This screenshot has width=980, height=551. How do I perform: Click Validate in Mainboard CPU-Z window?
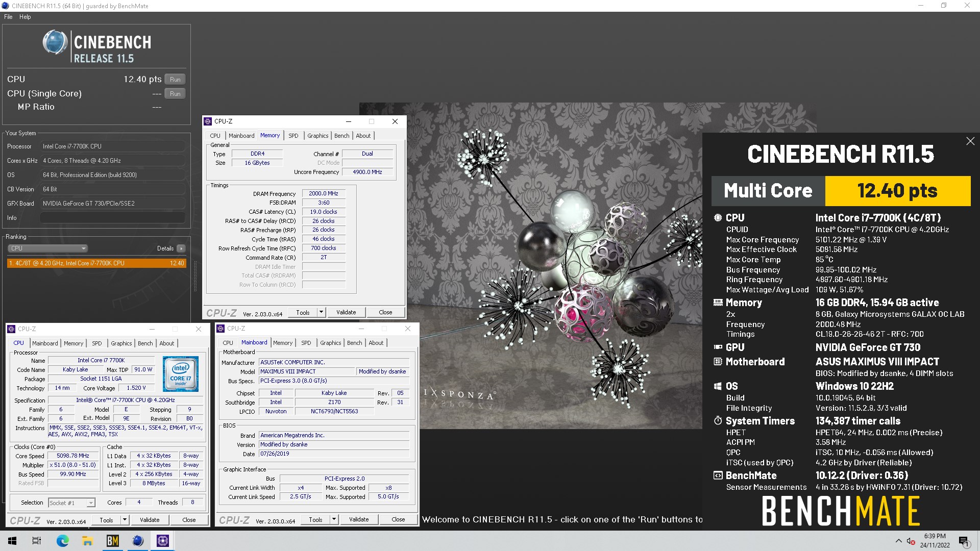(359, 519)
